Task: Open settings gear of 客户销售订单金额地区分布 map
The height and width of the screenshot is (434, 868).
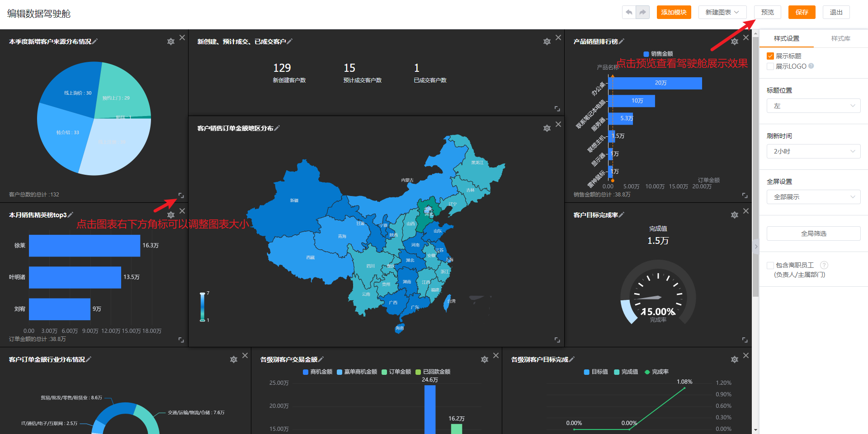Action: tap(547, 128)
